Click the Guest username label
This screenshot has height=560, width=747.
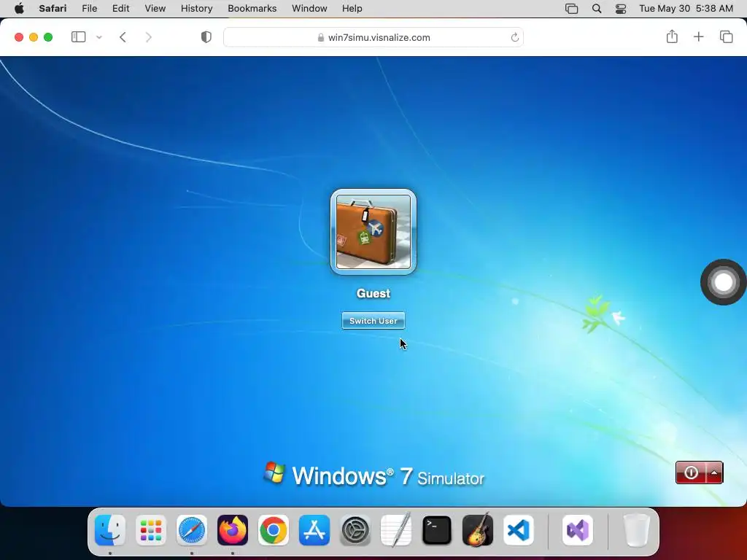[x=373, y=293]
